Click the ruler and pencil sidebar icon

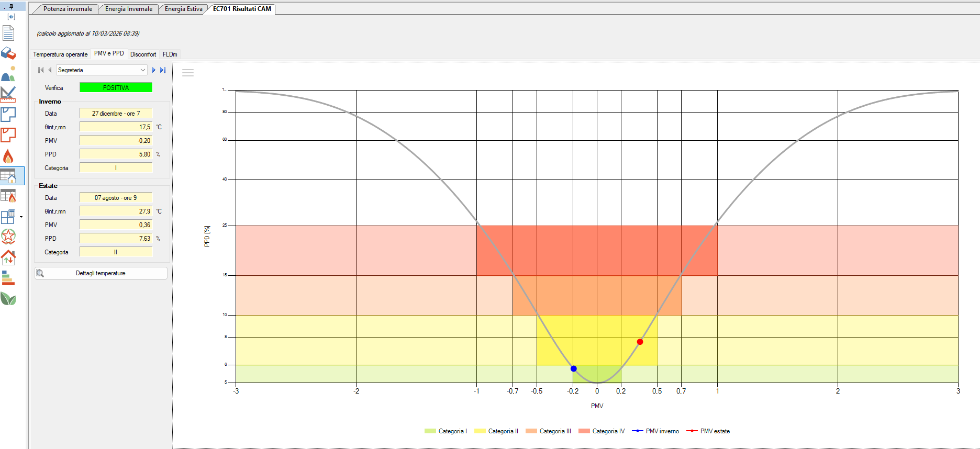tap(8, 94)
